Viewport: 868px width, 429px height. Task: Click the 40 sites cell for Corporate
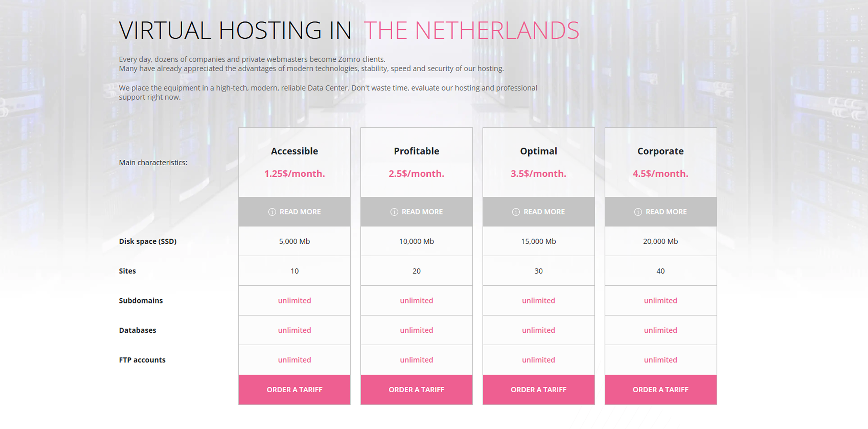point(661,271)
